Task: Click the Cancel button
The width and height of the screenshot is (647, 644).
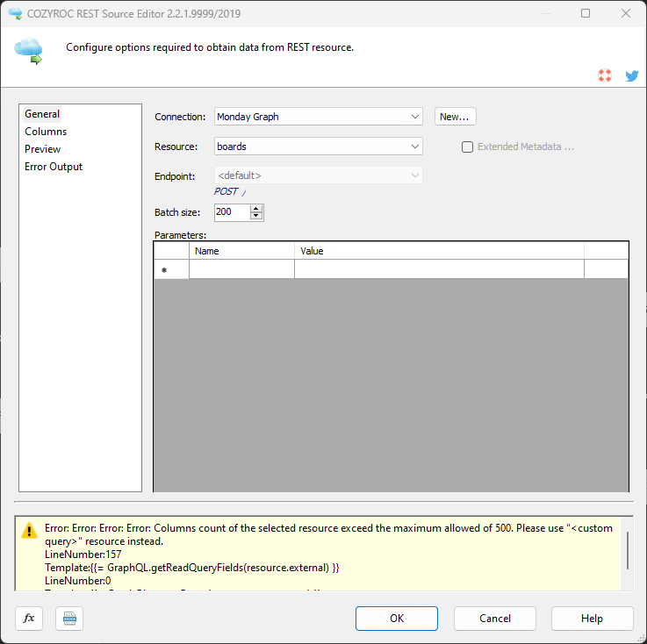Action: [x=494, y=618]
